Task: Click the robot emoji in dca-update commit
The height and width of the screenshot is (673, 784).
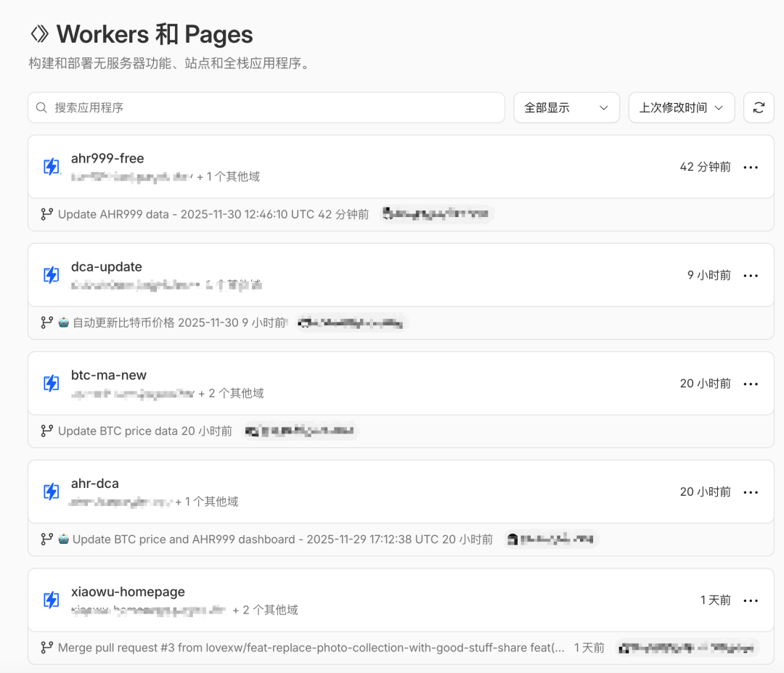Action: coord(63,322)
